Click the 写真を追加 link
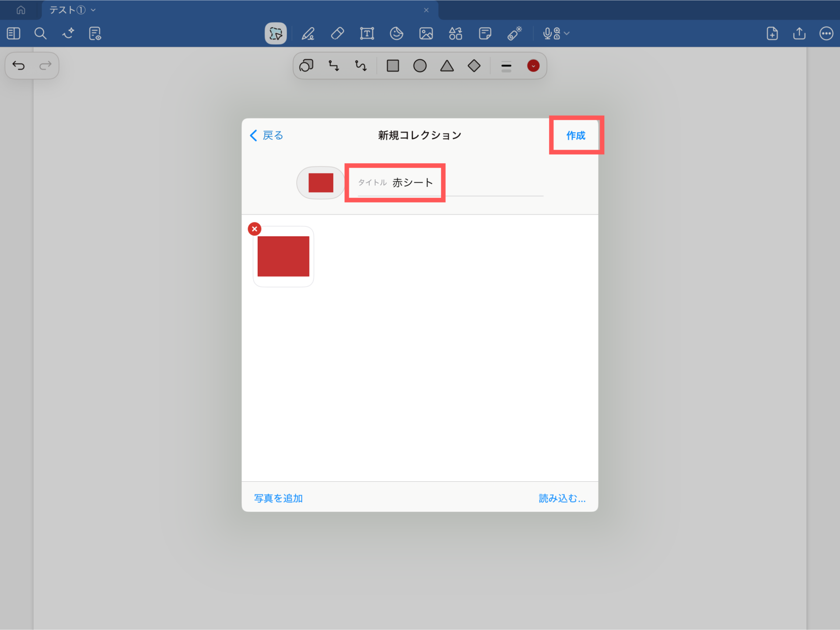 click(278, 498)
